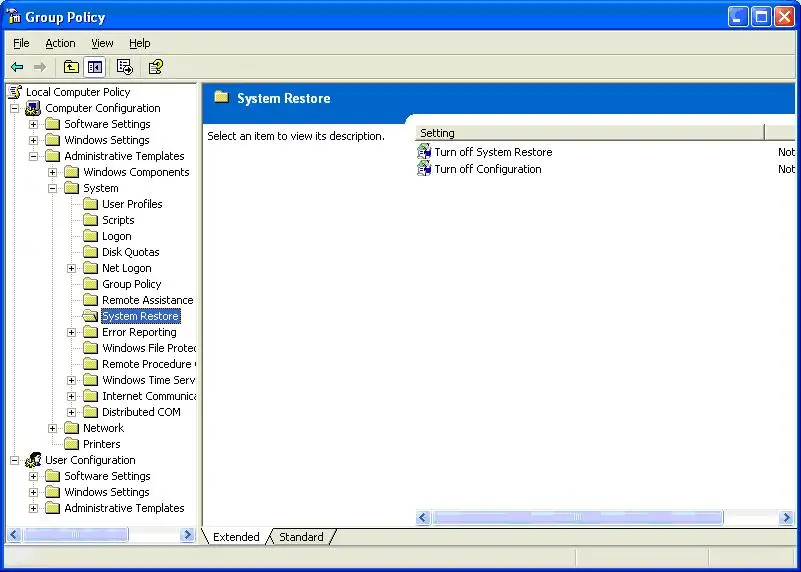
Task: Click the User Configuration icon in tree
Action: click(33, 460)
